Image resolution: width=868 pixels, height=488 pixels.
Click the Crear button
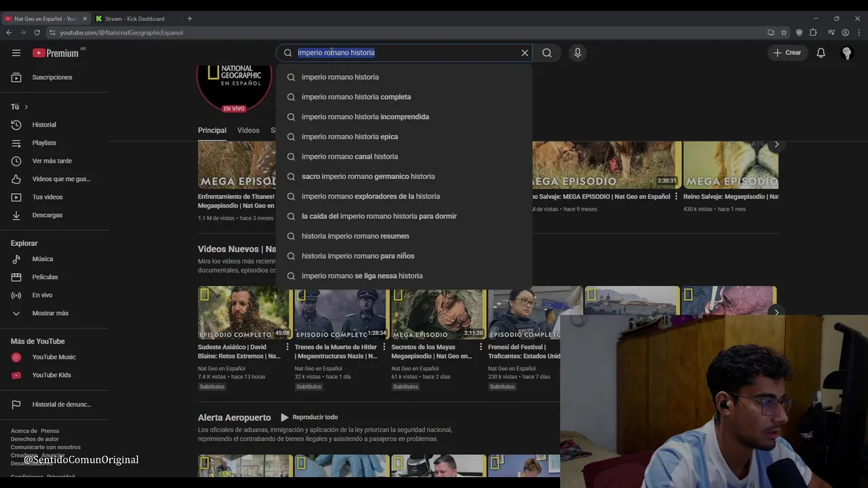[787, 53]
